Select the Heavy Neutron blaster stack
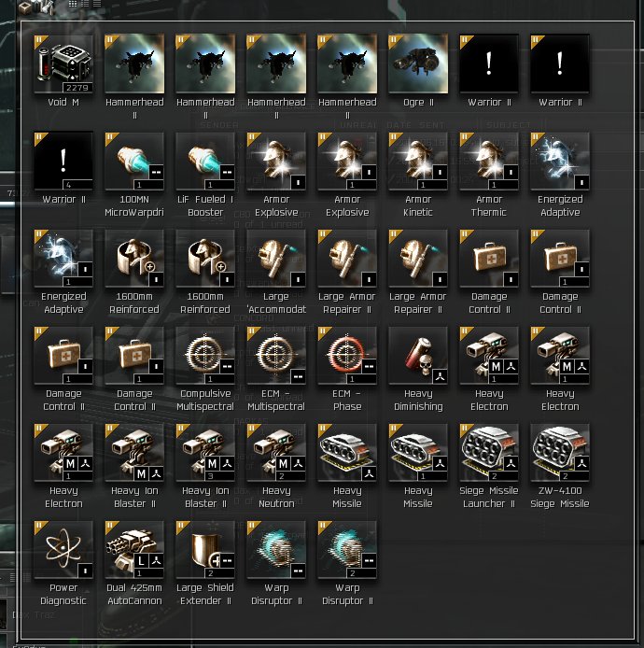This screenshot has width=644, height=648. click(x=276, y=453)
